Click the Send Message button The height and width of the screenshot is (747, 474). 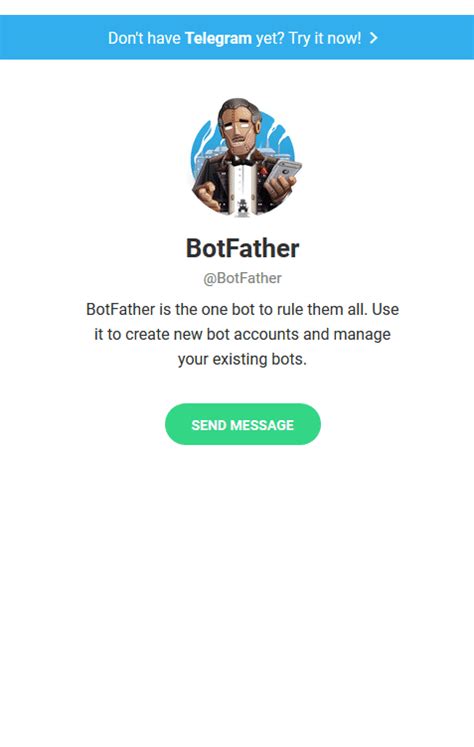pos(243,424)
